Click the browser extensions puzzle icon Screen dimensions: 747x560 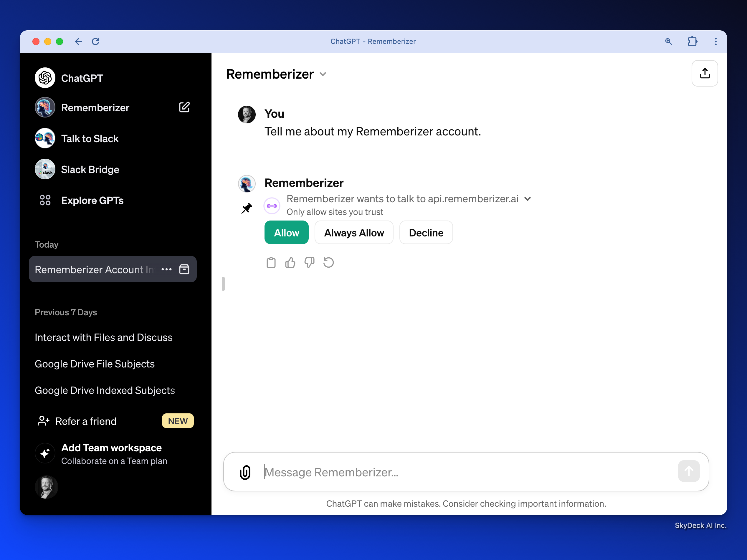click(692, 41)
